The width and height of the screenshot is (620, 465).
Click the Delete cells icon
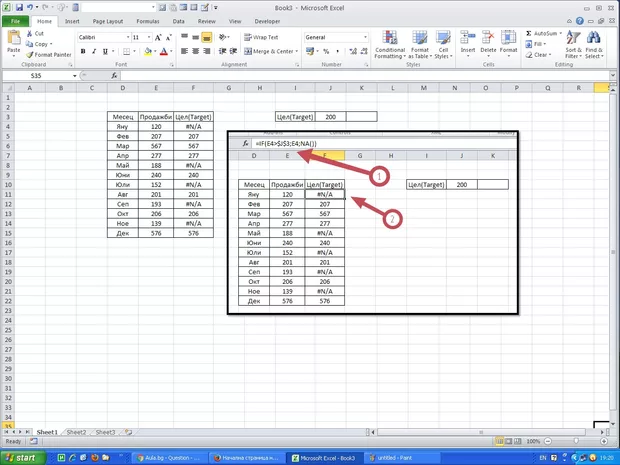[x=488, y=38]
